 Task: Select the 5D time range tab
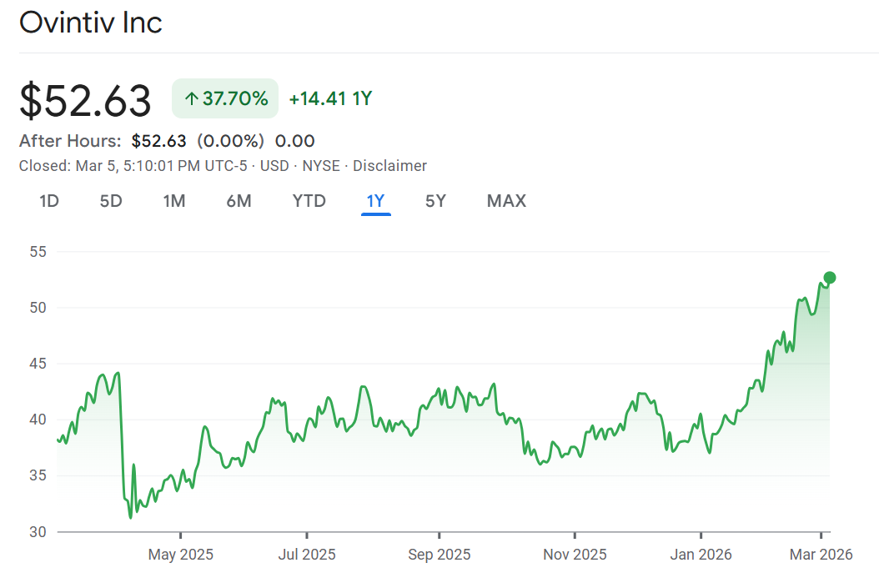coord(111,201)
